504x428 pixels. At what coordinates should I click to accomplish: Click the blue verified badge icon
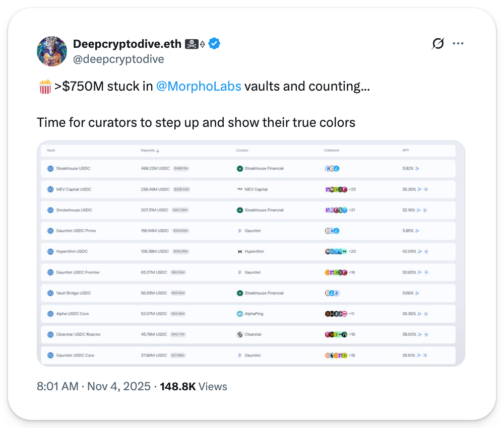[x=215, y=44]
